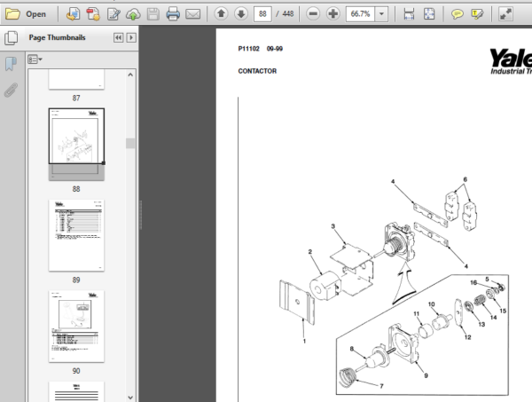The height and width of the screenshot is (402, 532).
Task: Click the Page Thumbnails panel icon
Action: click(x=12, y=37)
